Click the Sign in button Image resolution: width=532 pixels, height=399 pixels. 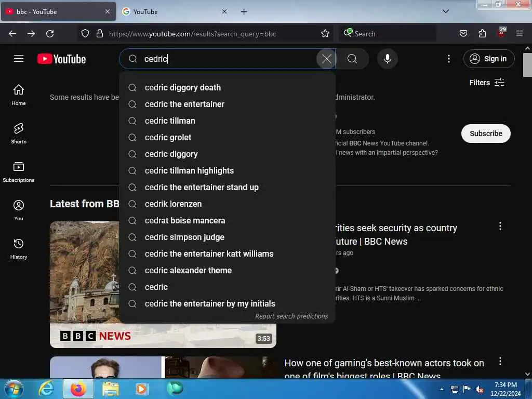pos(488,59)
